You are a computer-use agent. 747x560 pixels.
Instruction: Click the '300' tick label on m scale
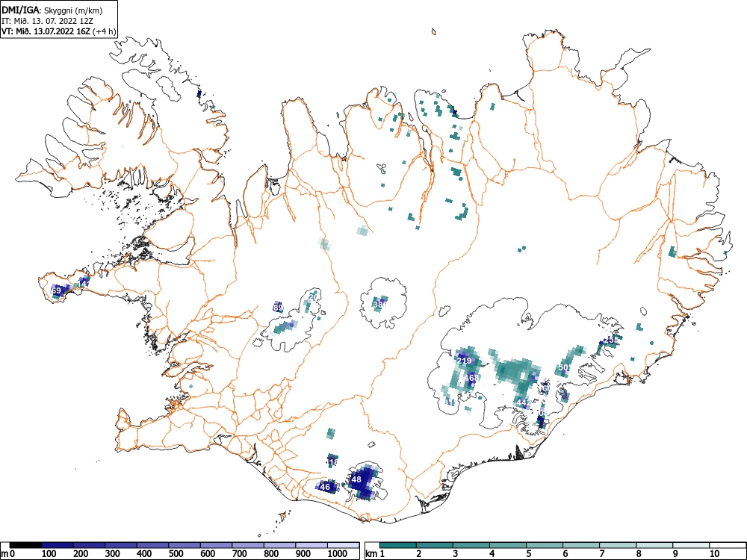coord(113,554)
